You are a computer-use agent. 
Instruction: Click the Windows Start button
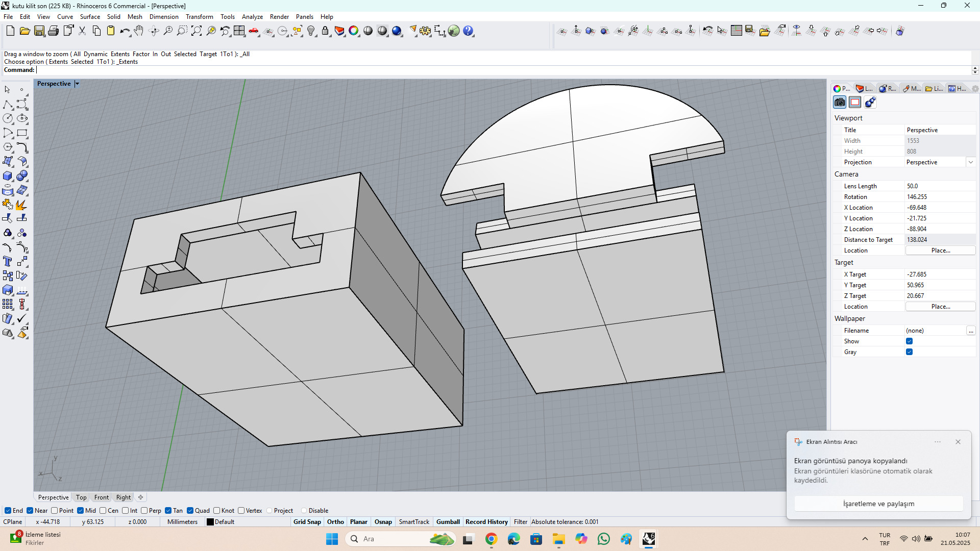tap(332, 539)
